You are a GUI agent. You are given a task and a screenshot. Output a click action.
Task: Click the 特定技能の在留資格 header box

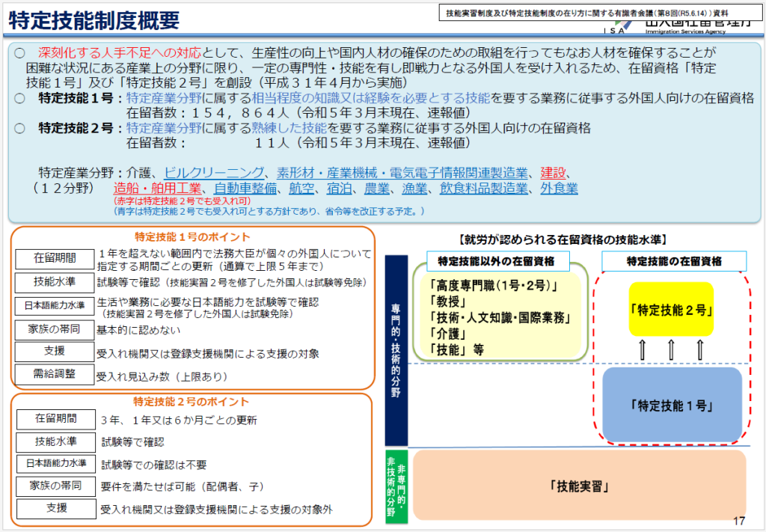click(x=674, y=261)
